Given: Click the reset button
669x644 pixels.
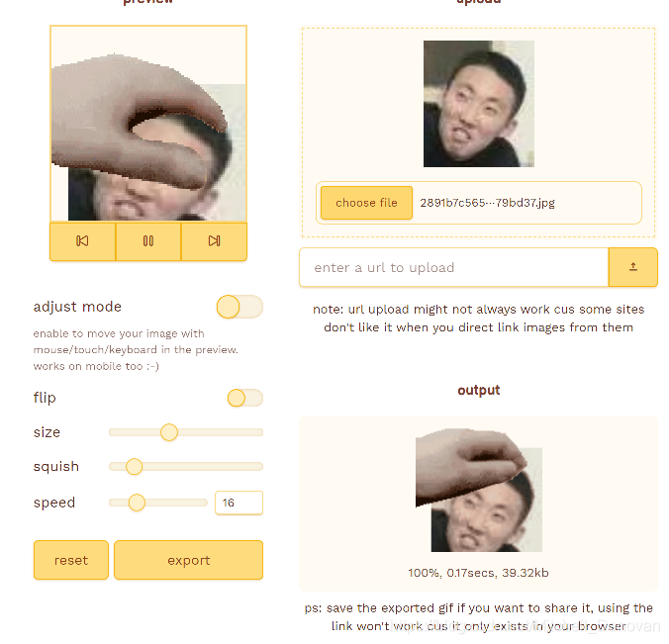Looking at the screenshot, I should tap(71, 560).
